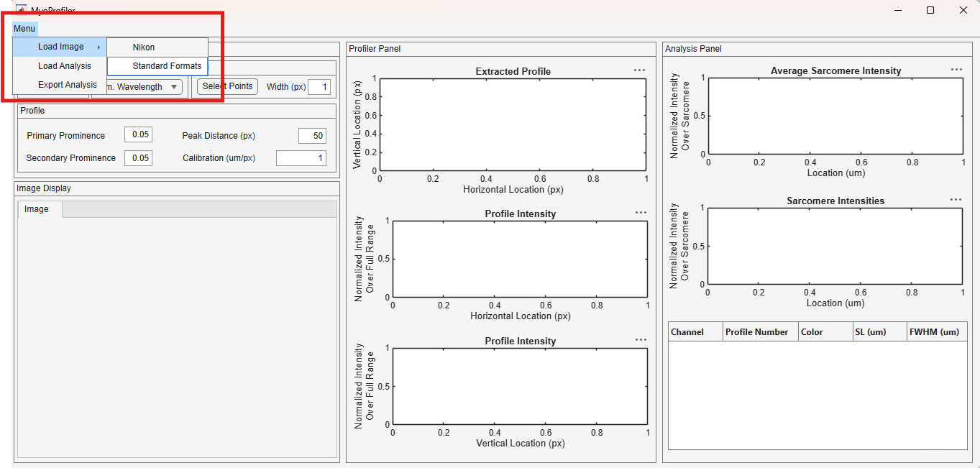
Task: Edit Primary Prominence value field
Action: (x=138, y=135)
